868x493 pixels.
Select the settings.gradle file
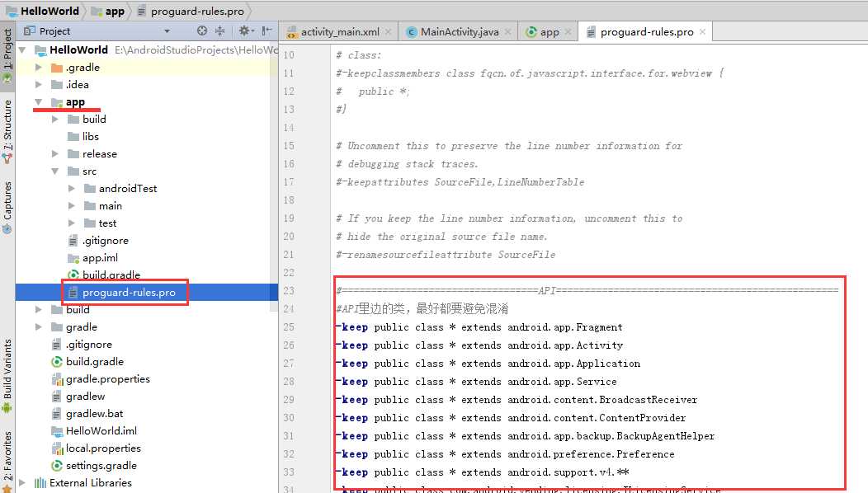tap(101, 466)
